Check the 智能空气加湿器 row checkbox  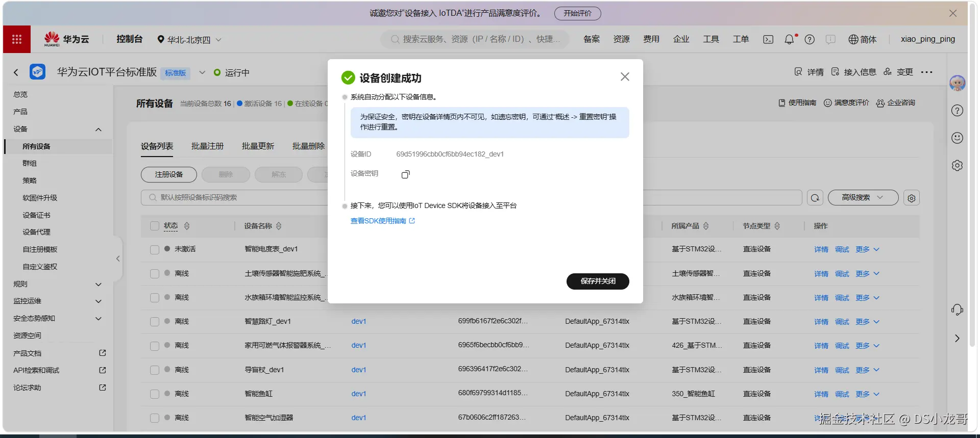155,418
